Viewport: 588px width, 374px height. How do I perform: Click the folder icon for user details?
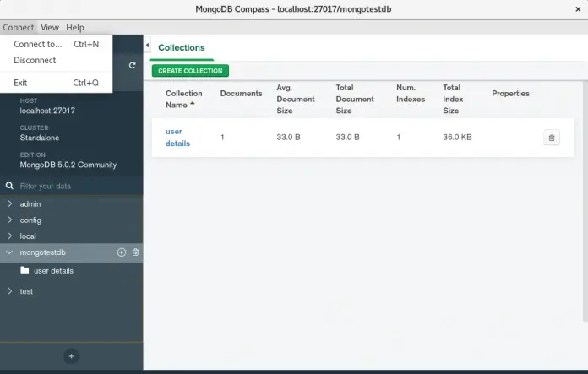click(24, 271)
